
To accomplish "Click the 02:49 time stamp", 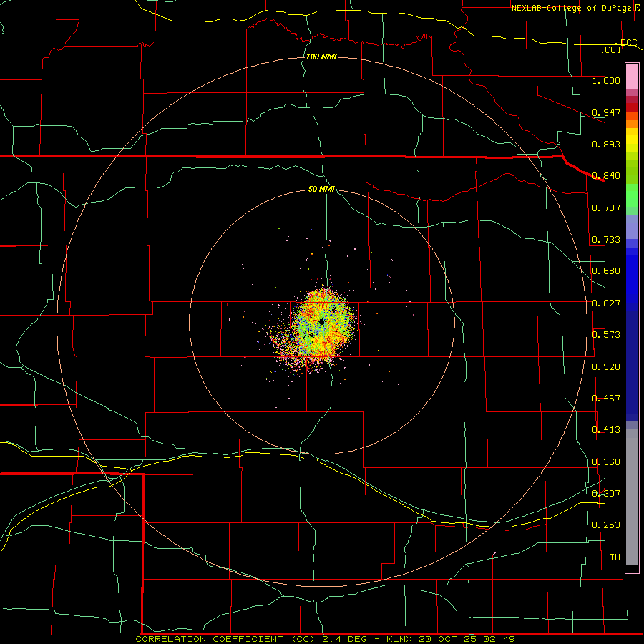I will click(x=499, y=639).
